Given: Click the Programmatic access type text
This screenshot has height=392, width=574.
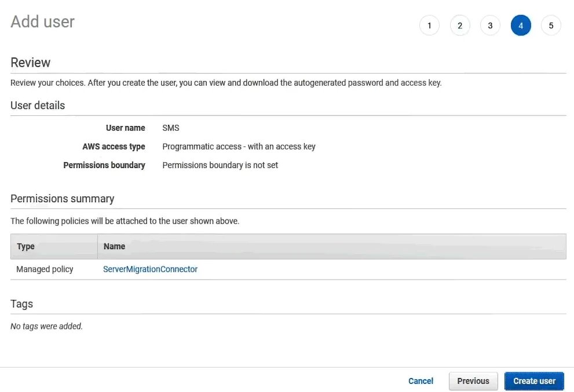Looking at the screenshot, I should coord(239,146).
